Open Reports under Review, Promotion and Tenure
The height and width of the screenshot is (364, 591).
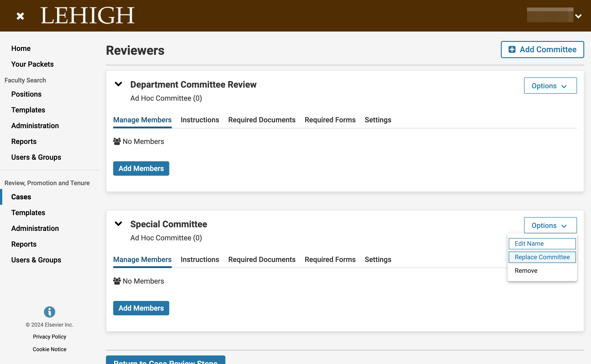point(24,244)
